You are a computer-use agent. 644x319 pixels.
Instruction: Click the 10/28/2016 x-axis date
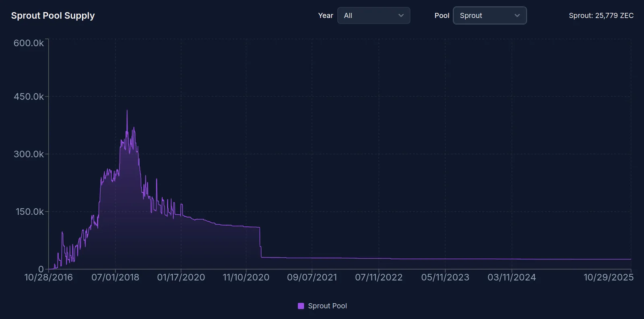click(49, 278)
